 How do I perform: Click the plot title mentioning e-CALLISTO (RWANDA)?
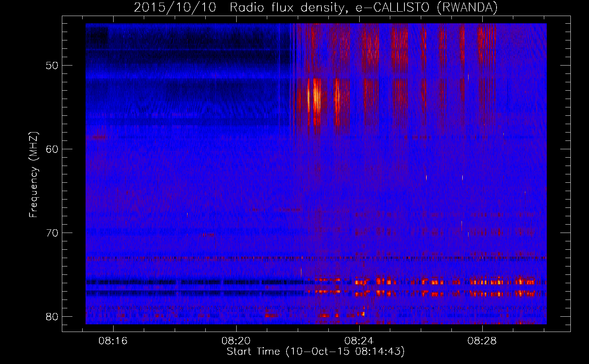(x=316, y=8)
